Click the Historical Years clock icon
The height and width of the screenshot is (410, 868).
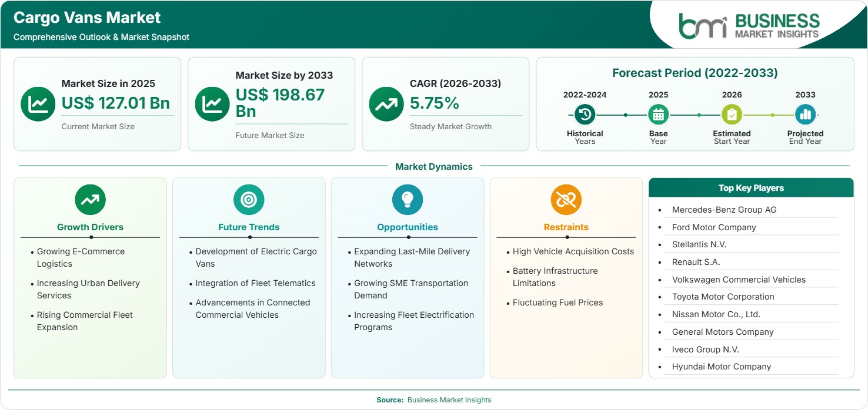[x=585, y=115]
